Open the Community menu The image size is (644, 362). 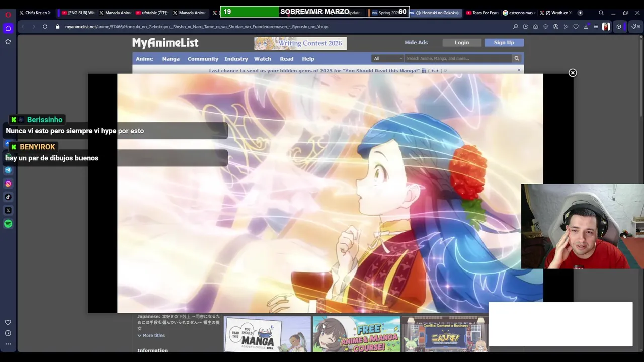click(203, 59)
